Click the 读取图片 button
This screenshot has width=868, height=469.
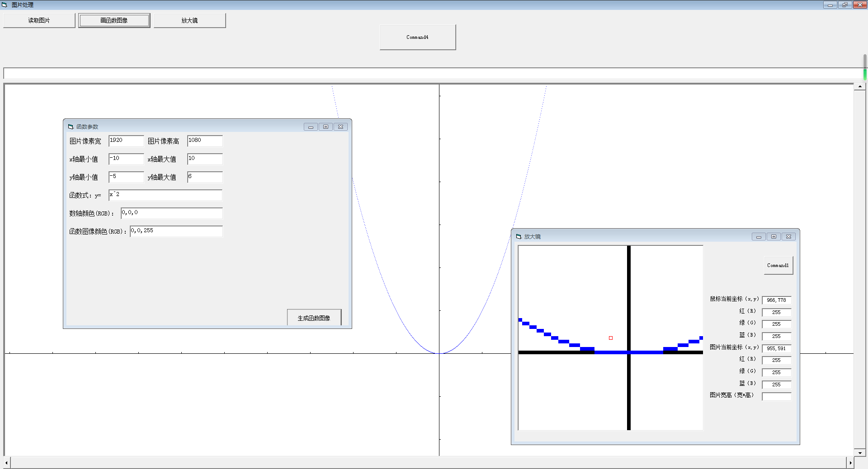click(39, 20)
